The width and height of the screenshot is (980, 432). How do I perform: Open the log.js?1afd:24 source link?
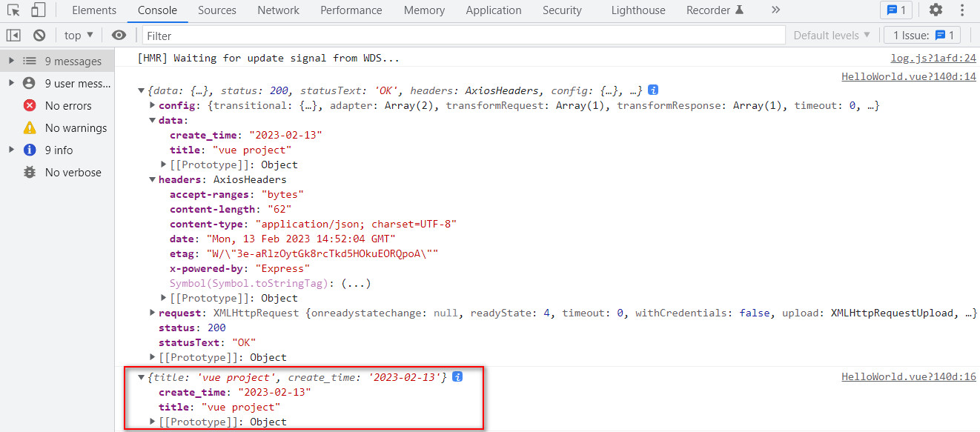(933, 58)
